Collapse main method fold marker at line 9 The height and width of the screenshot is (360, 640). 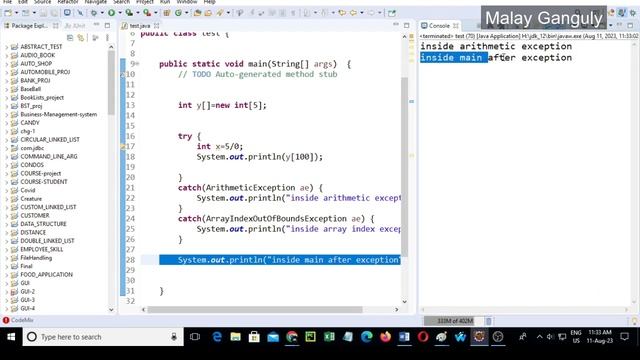(138, 64)
